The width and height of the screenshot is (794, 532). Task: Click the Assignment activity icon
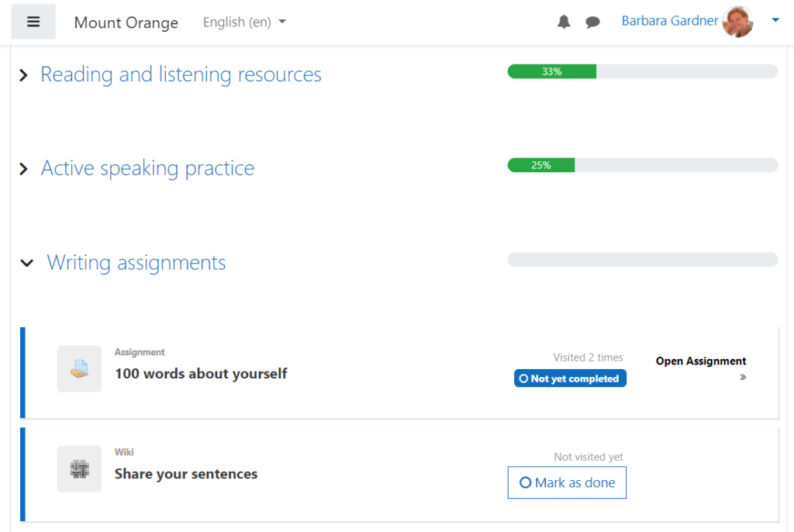point(79,368)
